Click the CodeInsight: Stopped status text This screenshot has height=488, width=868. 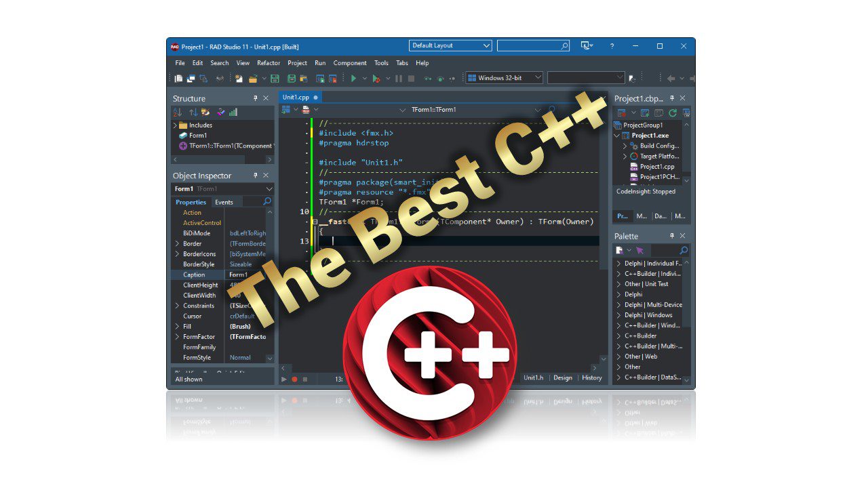[x=646, y=192]
